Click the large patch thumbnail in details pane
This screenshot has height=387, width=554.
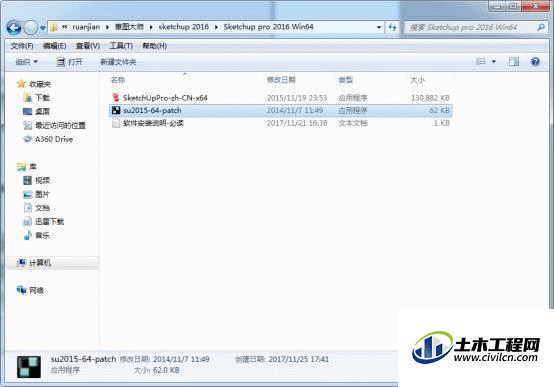(x=29, y=367)
